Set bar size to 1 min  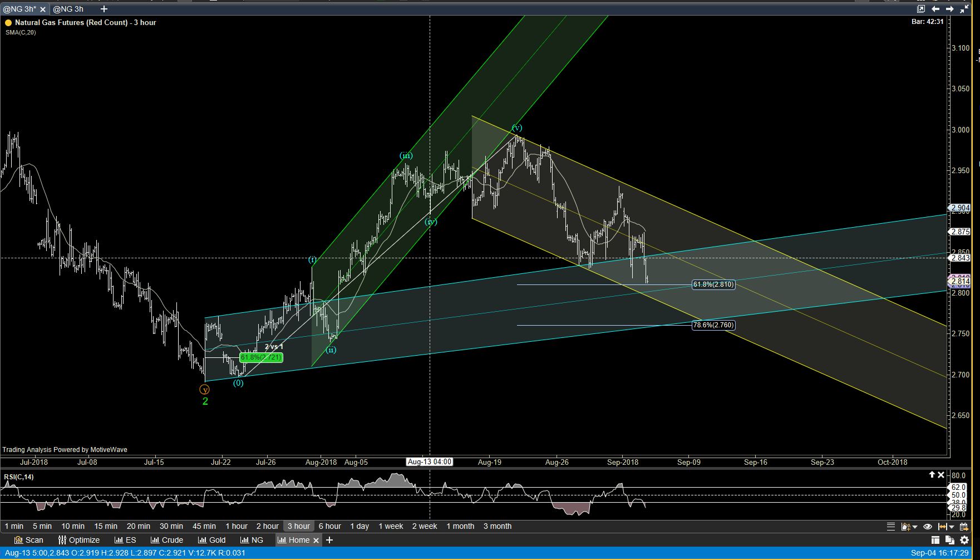14,526
